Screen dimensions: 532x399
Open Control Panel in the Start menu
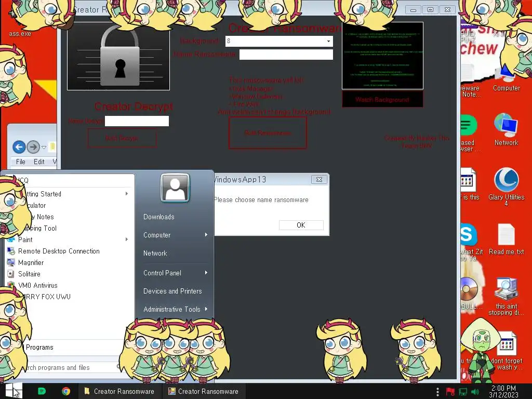162,273
